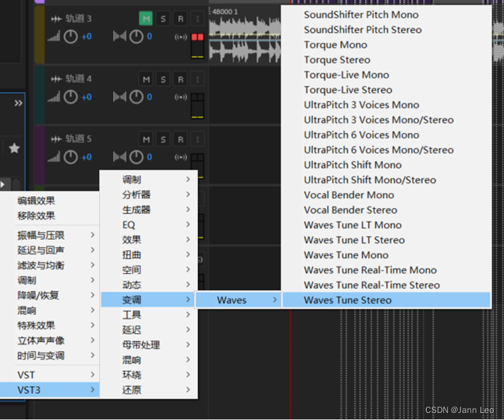
Task: Click the mono/stereo sum icon on 轨道 4
Action: tap(181, 97)
